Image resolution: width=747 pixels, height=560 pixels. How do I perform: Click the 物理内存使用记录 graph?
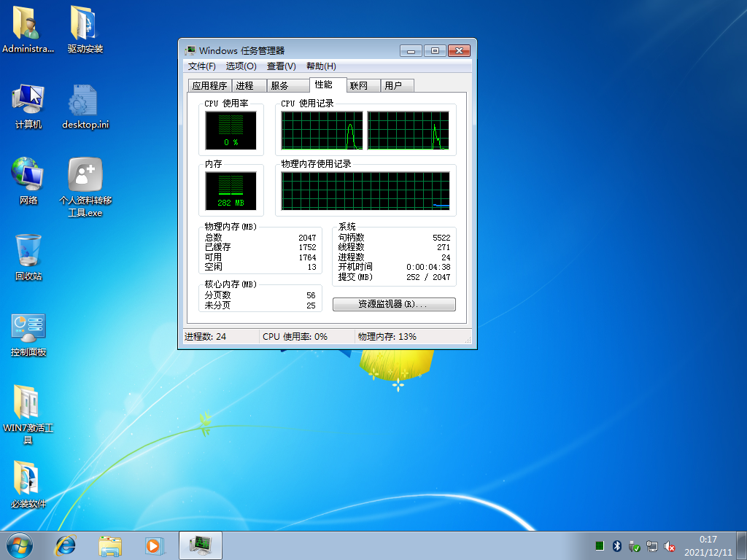365,190
